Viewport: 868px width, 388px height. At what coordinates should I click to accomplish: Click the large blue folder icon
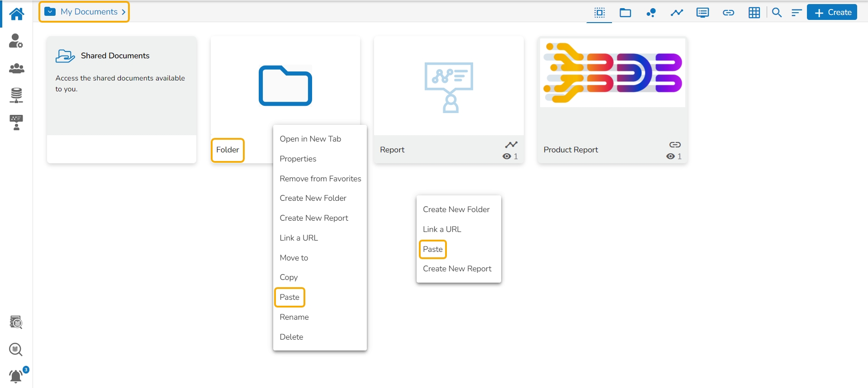[285, 86]
